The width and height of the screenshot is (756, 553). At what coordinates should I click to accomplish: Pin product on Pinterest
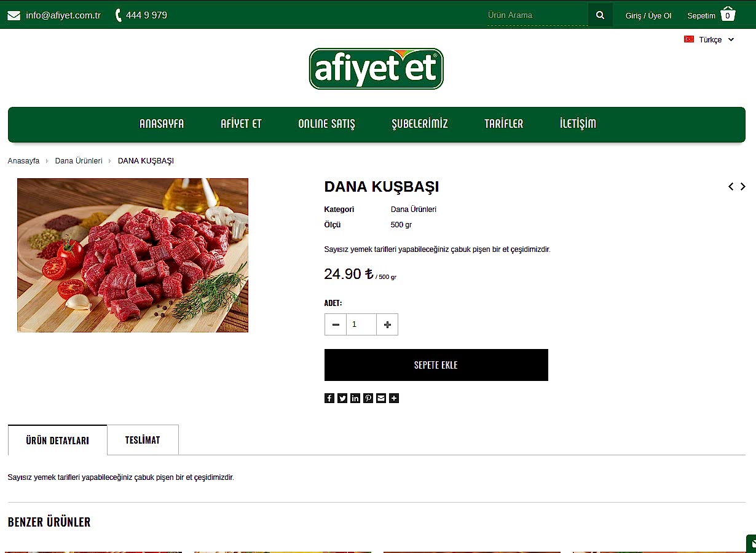coord(368,398)
